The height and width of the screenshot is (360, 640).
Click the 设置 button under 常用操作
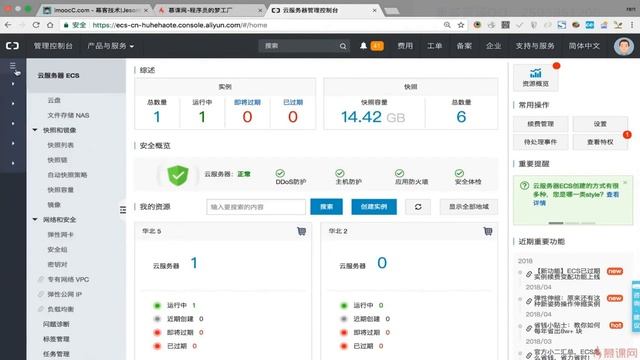point(600,124)
